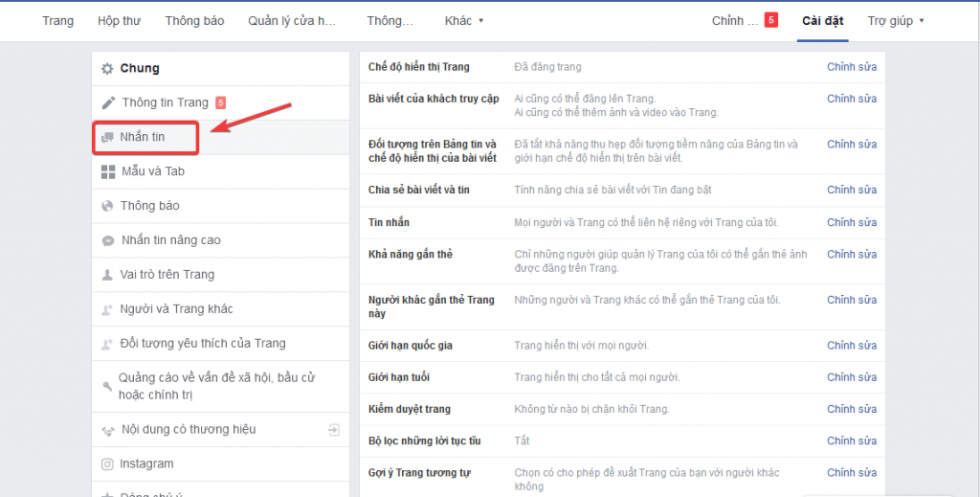Image resolution: width=980 pixels, height=497 pixels.
Task: Open the Khác dropdown menu
Action: click(465, 20)
